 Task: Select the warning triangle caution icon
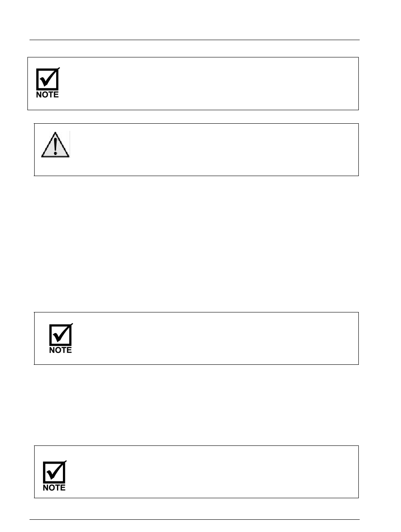55,144
